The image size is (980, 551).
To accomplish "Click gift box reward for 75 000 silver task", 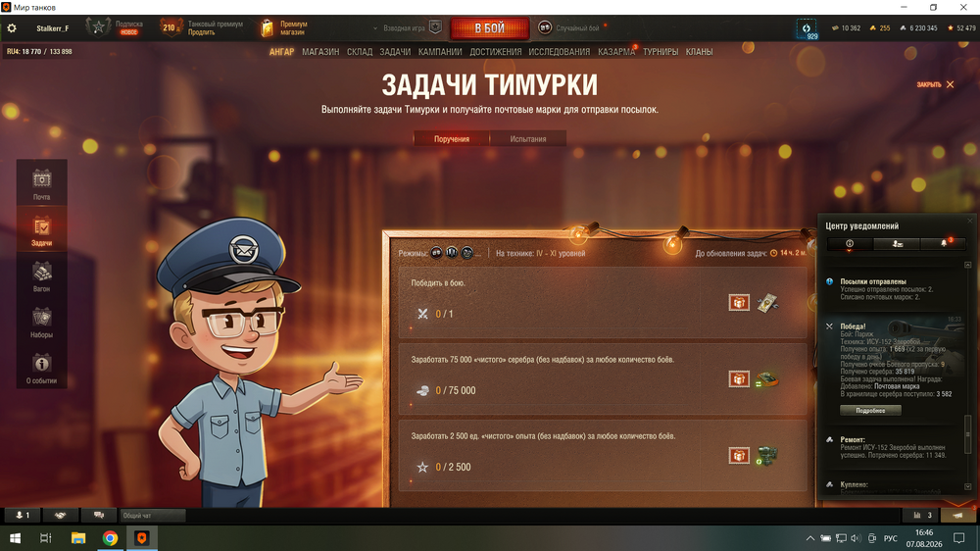I will [x=739, y=379].
